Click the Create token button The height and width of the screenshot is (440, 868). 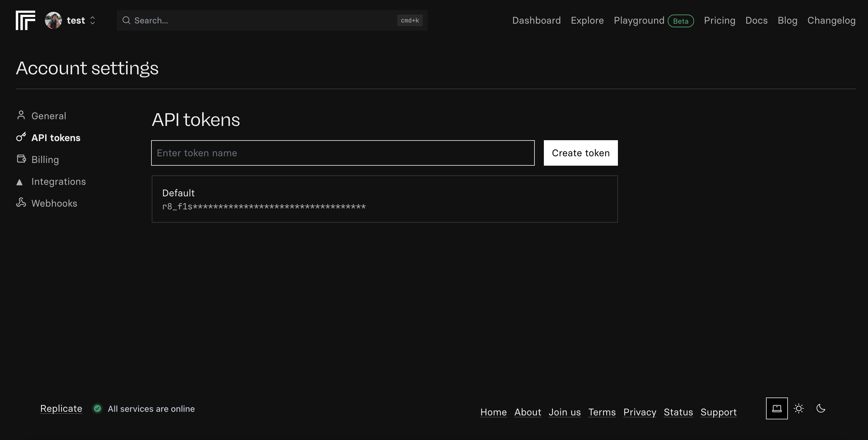tap(581, 153)
